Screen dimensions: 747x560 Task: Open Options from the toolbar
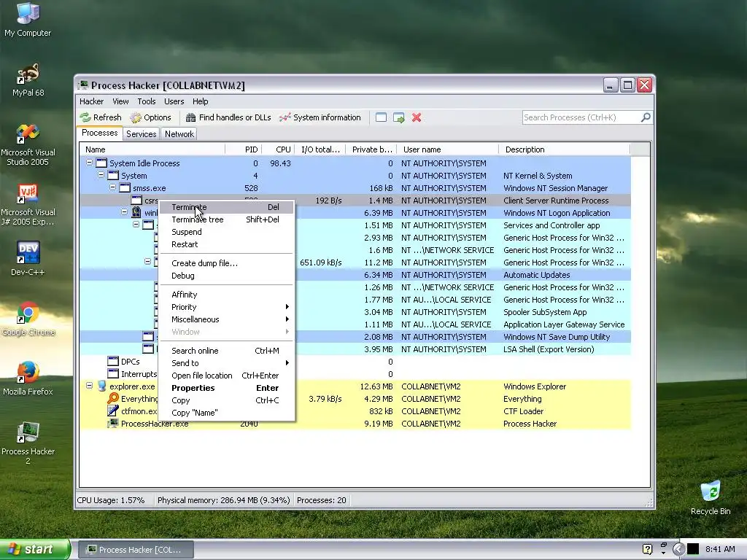(150, 117)
